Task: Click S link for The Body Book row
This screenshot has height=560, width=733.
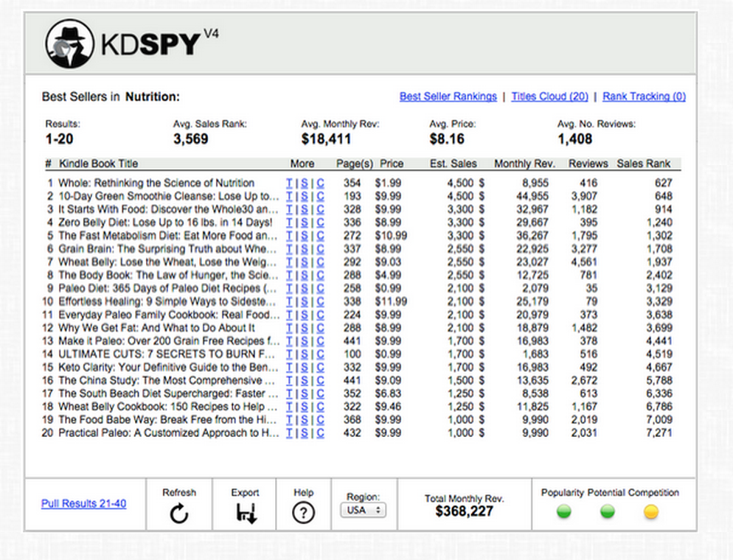Action: point(305,275)
